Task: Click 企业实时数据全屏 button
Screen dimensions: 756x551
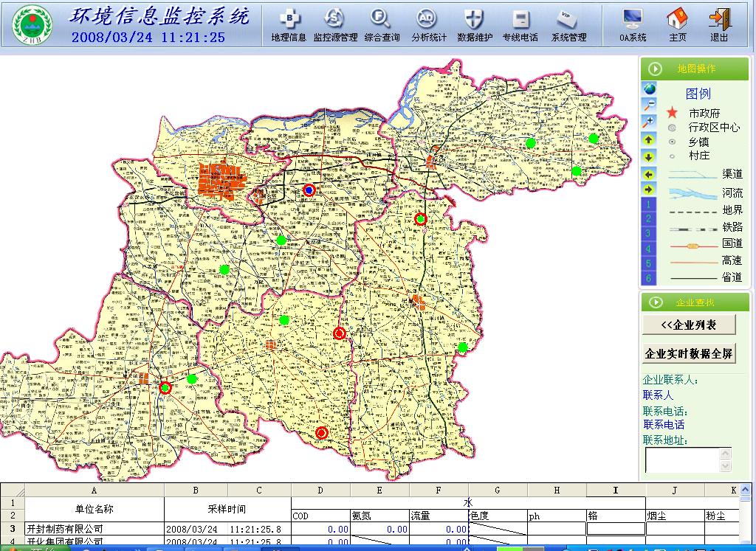Action: tap(689, 353)
